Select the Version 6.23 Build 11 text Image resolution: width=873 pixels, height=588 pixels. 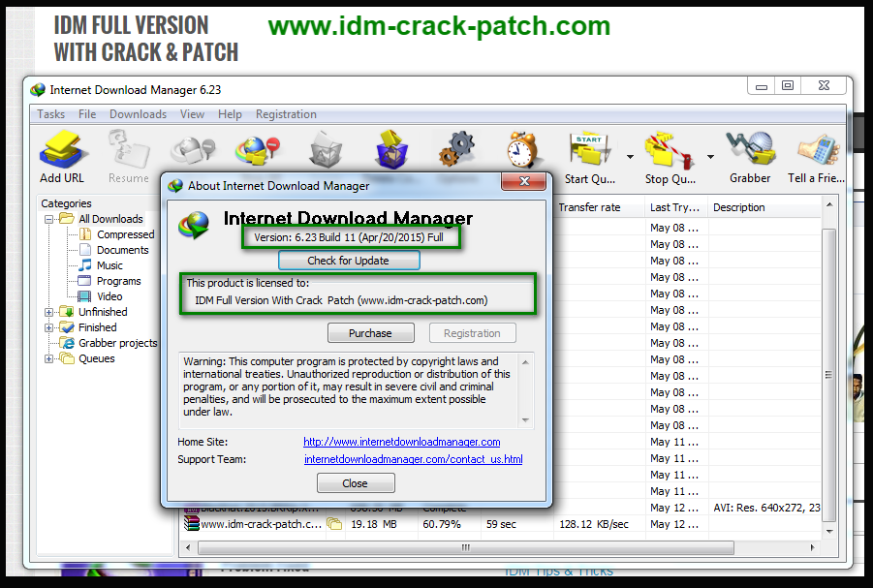pyautogui.click(x=349, y=237)
